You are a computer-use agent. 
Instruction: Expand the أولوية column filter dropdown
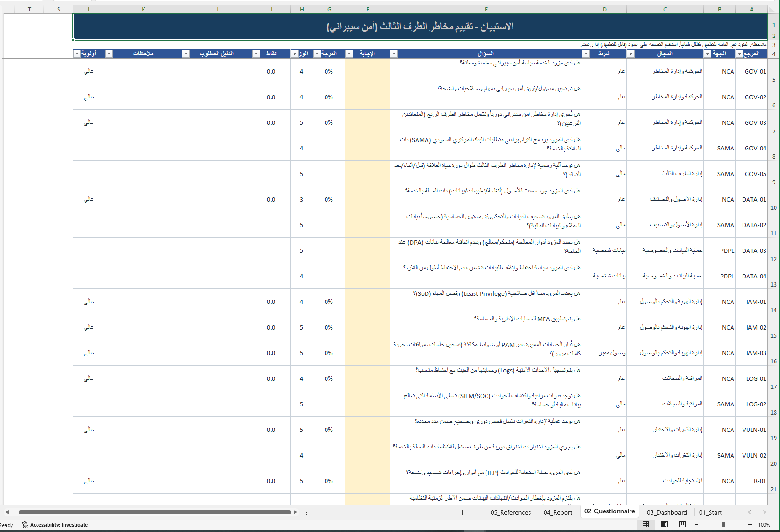77,54
